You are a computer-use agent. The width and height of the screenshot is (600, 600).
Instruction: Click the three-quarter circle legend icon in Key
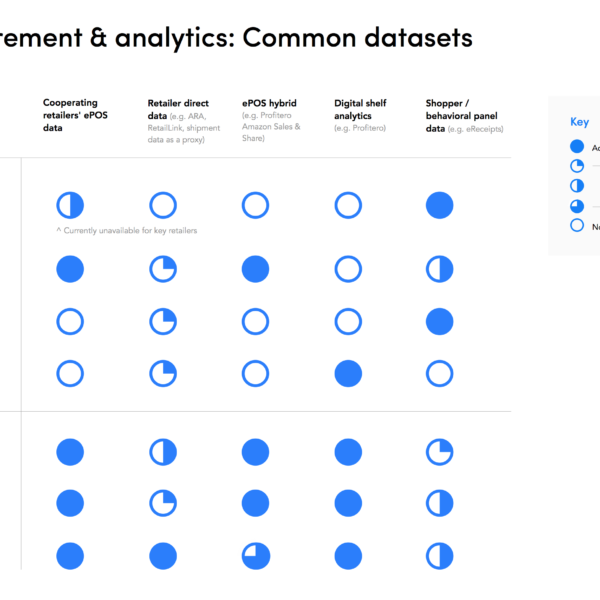tap(577, 206)
